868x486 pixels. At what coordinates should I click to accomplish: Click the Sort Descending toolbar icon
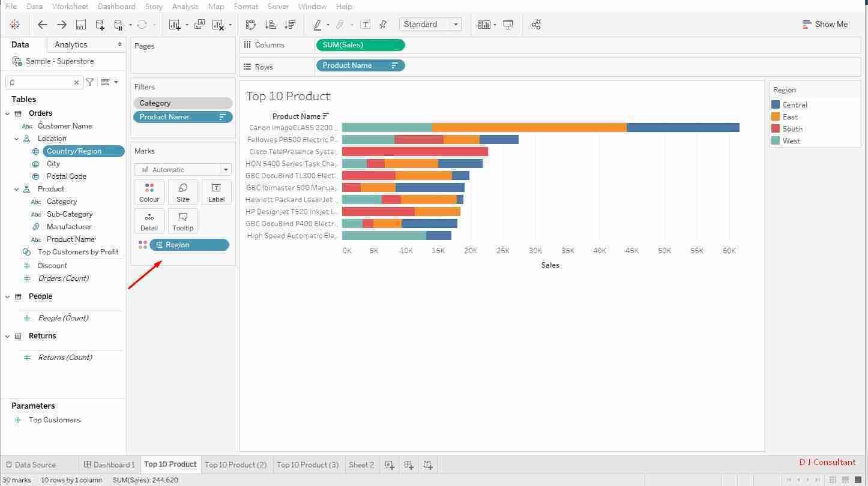tap(290, 25)
